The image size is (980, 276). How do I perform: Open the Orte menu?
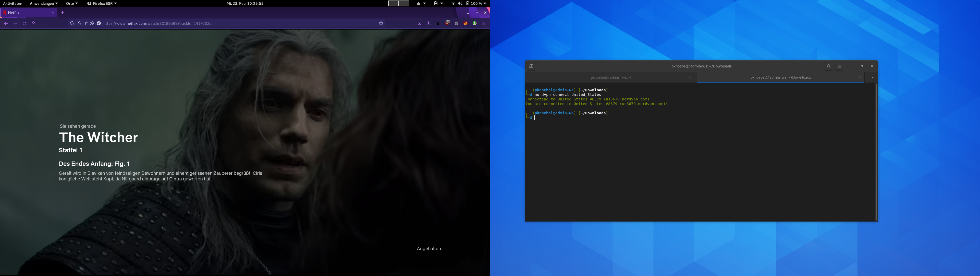71,3
